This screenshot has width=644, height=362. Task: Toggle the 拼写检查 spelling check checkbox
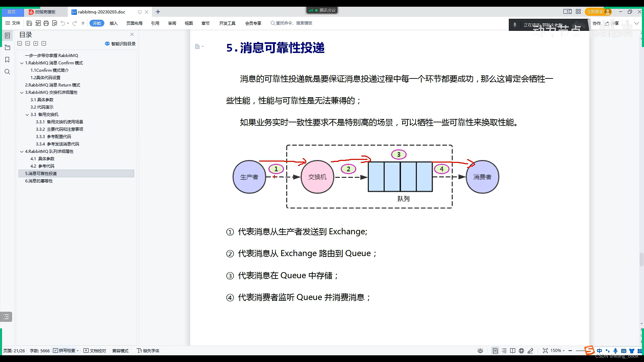55,351
